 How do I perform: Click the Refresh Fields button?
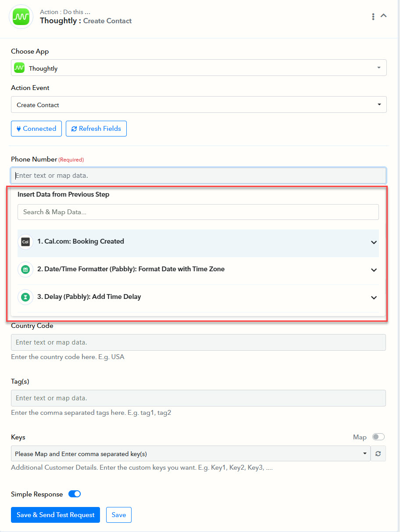[96, 129]
